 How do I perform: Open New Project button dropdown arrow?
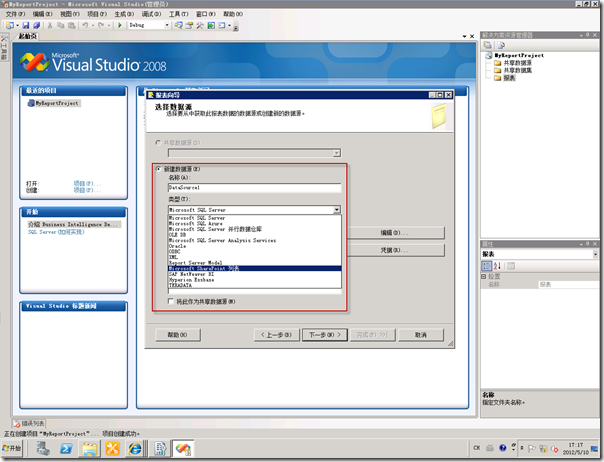coord(17,25)
